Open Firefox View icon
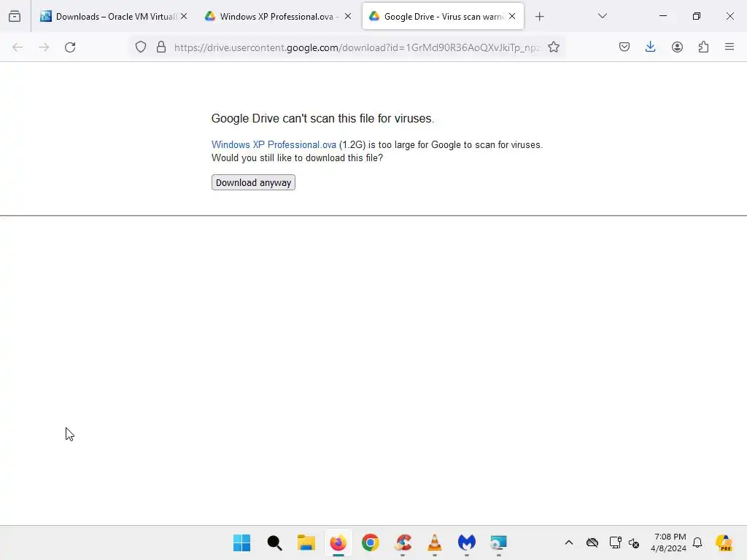This screenshot has height=560, width=747. click(x=15, y=17)
